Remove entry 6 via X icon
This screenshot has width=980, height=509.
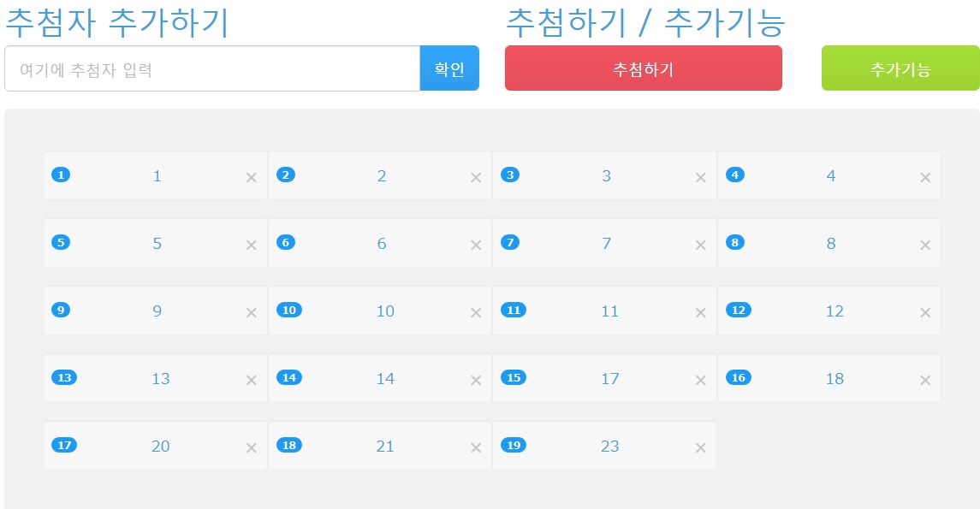(x=476, y=246)
